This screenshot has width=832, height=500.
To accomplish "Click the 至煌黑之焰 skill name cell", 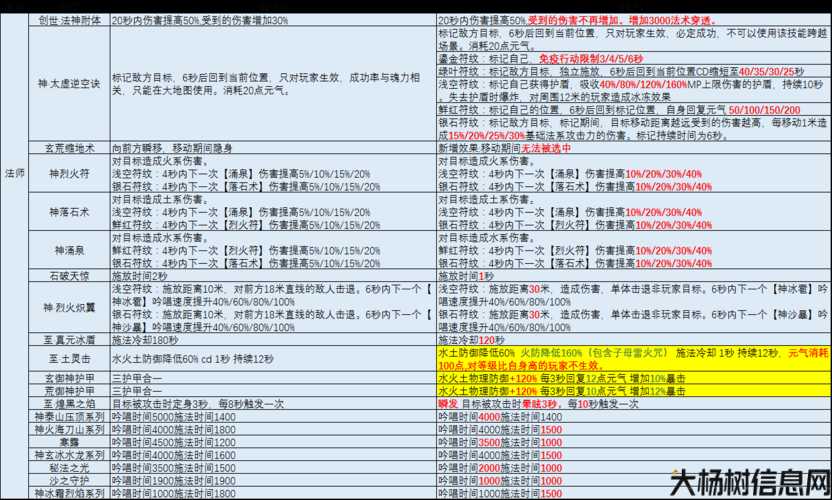I will click(70, 403).
